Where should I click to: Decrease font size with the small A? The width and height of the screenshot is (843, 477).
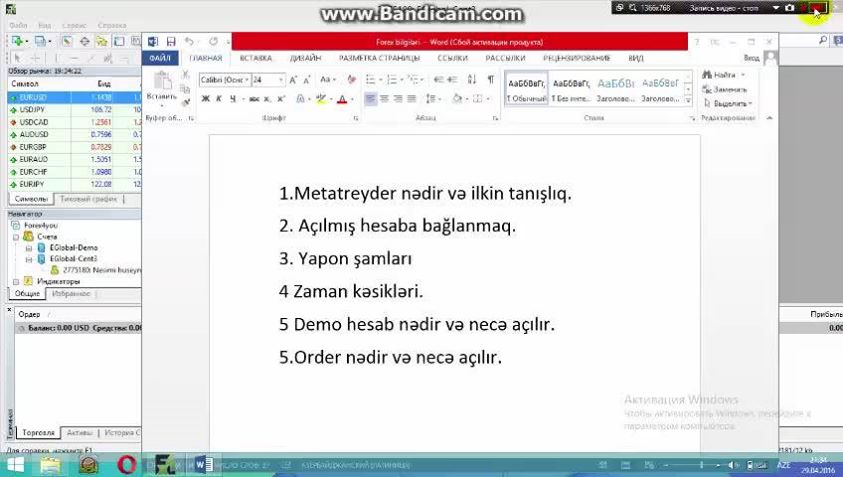pos(306,80)
